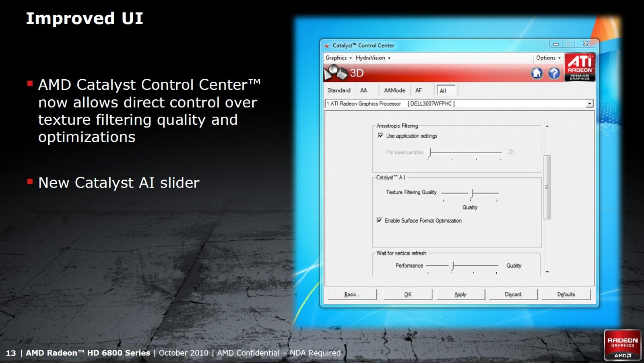Switch to the AF tab
The height and width of the screenshot is (363, 644).
coord(419,91)
